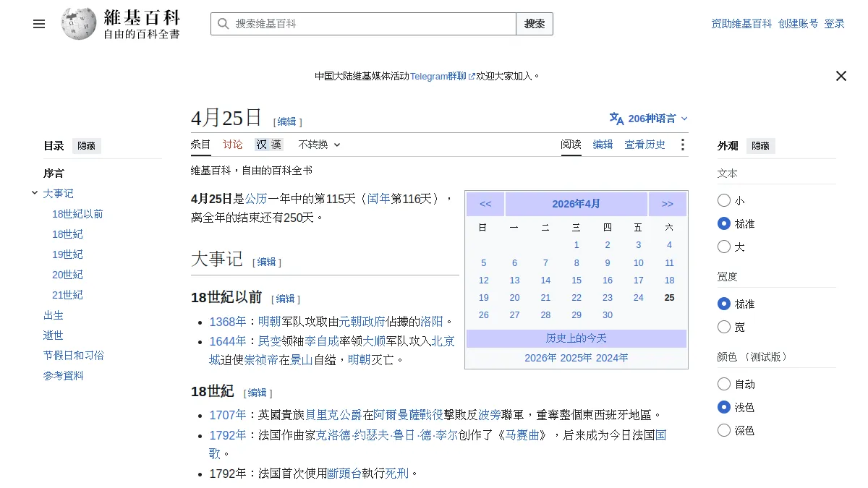
Task: Click day 15 in the calendar
Action: [x=576, y=281]
